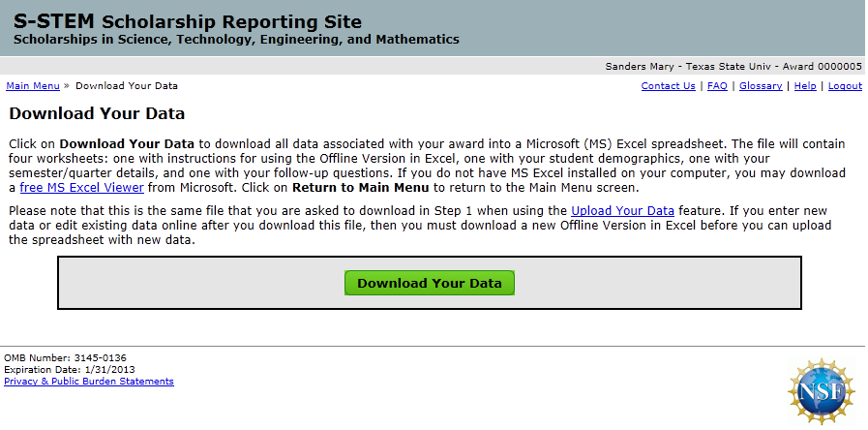
Task: Log out using the Logout link
Action: 845,86
